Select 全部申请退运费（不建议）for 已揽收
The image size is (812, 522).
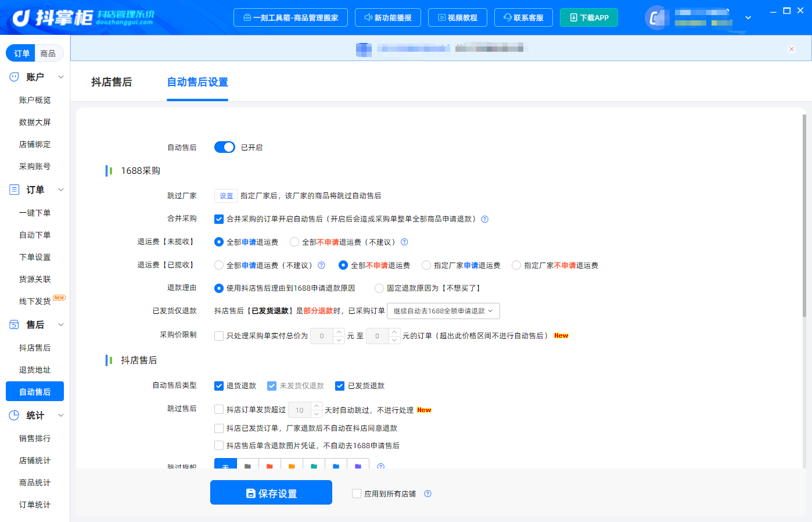(x=219, y=265)
